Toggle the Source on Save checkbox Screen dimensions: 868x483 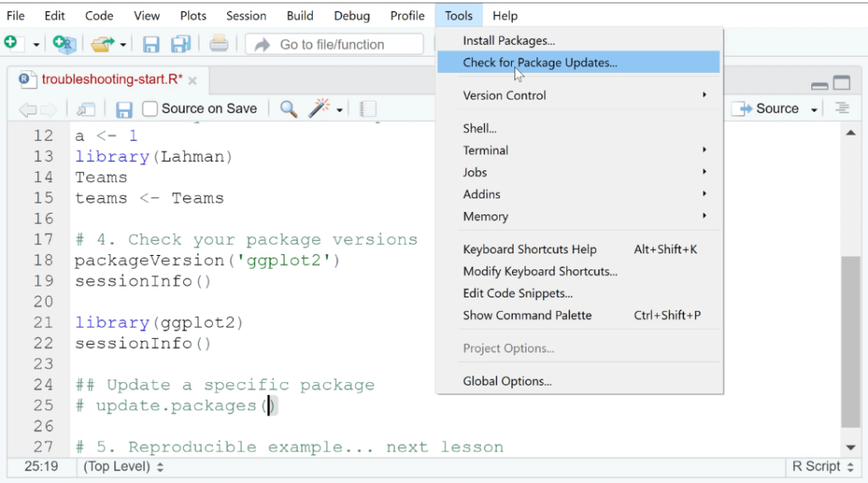point(149,108)
